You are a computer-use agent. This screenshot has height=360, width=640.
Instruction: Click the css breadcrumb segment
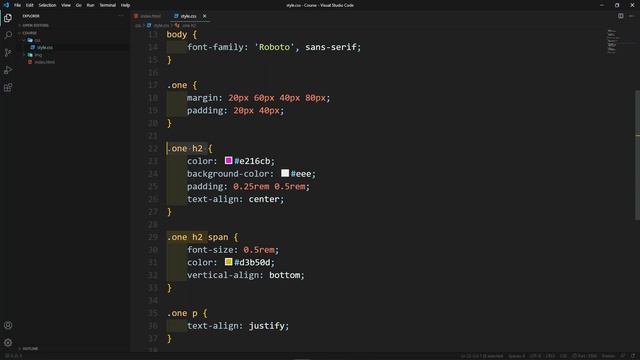click(x=138, y=25)
